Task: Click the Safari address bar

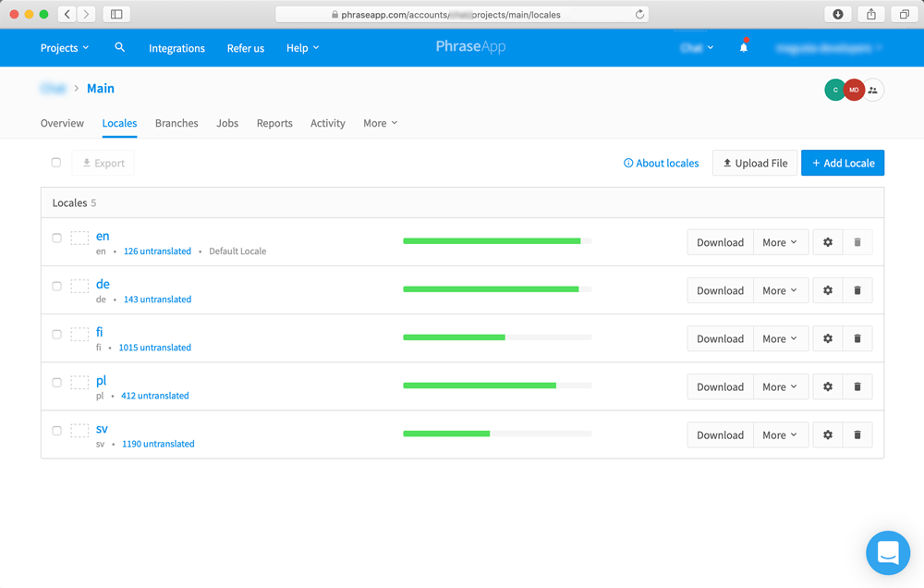Action: (462, 14)
